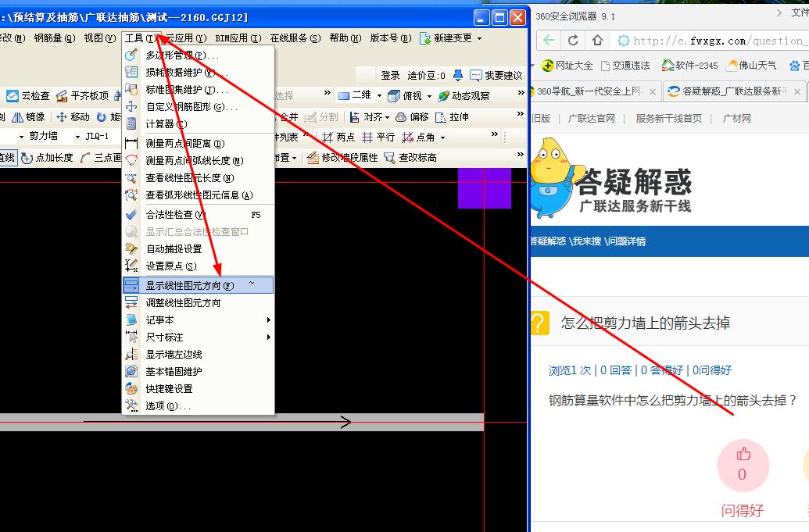Screen dimensions: 809x532
Task: Click the 平齐板顶 tool
Action: pyautogui.click(x=83, y=96)
